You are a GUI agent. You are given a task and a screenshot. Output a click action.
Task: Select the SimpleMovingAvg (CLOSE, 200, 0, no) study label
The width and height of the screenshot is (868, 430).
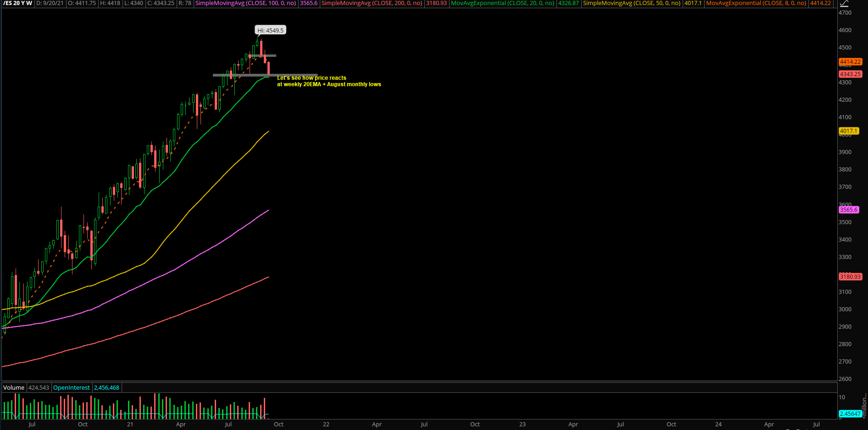372,3
